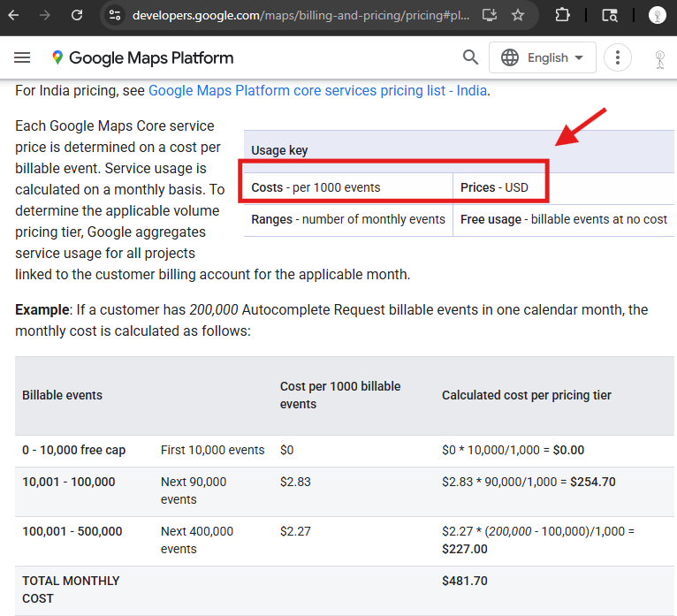
Task: Click the 'Costs - per 1000 events' cell
Action: [x=348, y=187]
